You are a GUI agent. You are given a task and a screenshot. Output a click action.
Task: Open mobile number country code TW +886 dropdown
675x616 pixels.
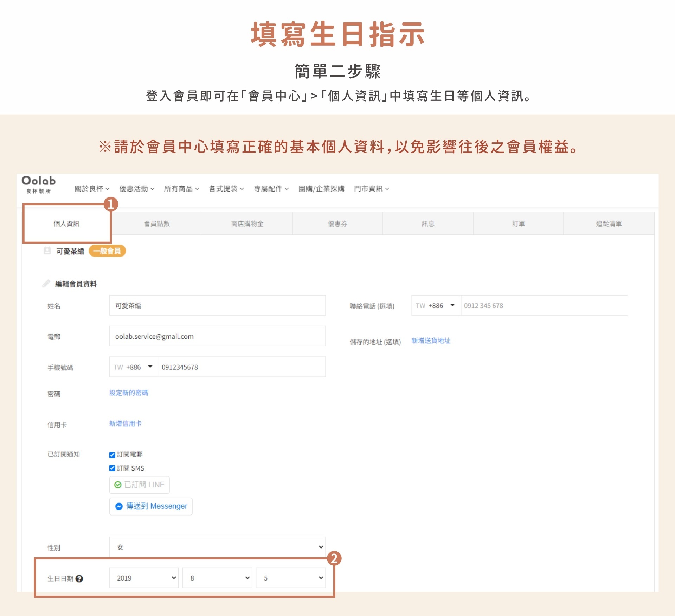[134, 367]
